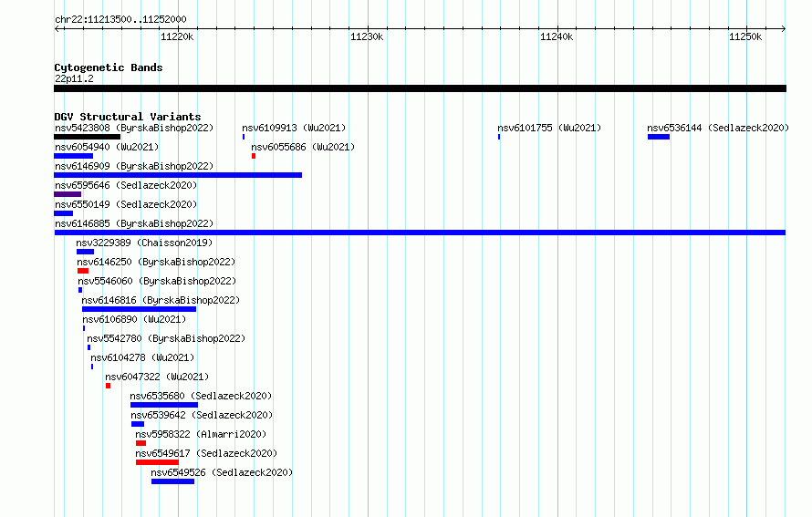Image resolution: width=812 pixels, height=517 pixels.
Task: Click the nsv6146816 (ByrskaBishop2022) label
Action: [x=161, y=300]
